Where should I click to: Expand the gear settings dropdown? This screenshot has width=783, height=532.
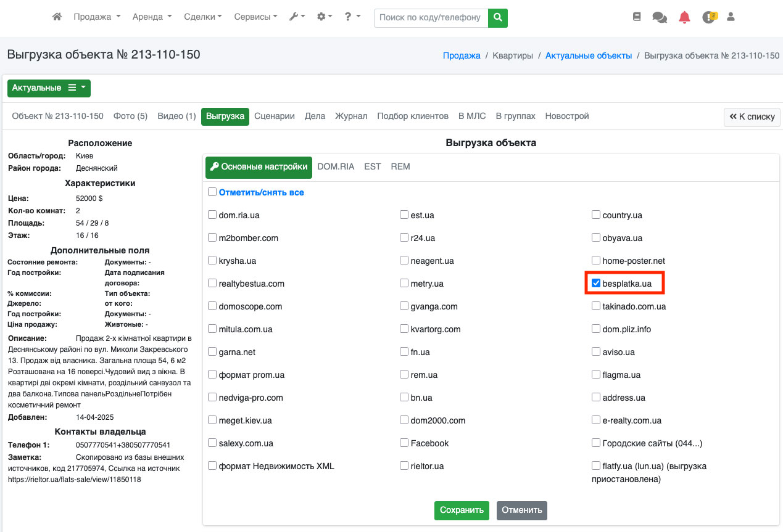[325, 17]
